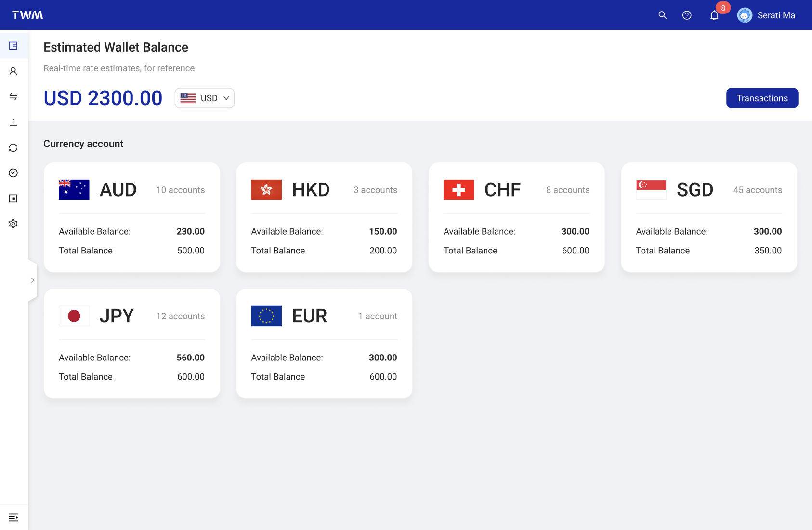812x530 pixels.
Task: Open the checkmark circle sidebar icon
Action: (x=13, y=173)
